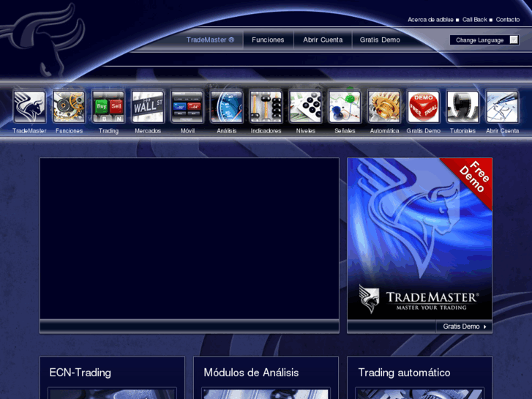Click the Change Language arrow box
The height and width of the screenshot is (399, 532).
tap(514, 40)
